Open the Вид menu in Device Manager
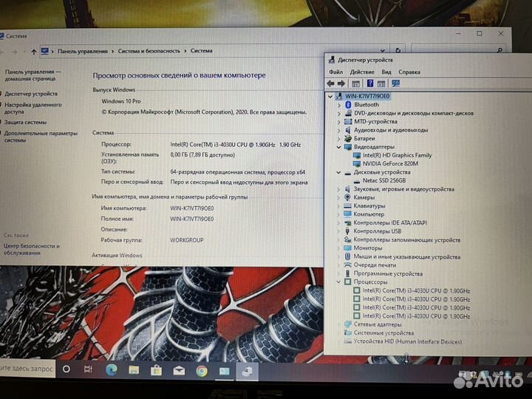 [386, 72]
